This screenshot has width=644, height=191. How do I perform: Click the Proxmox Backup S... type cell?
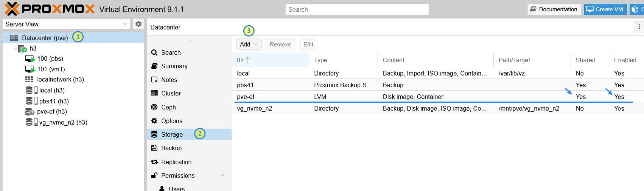tap(343, 85)
